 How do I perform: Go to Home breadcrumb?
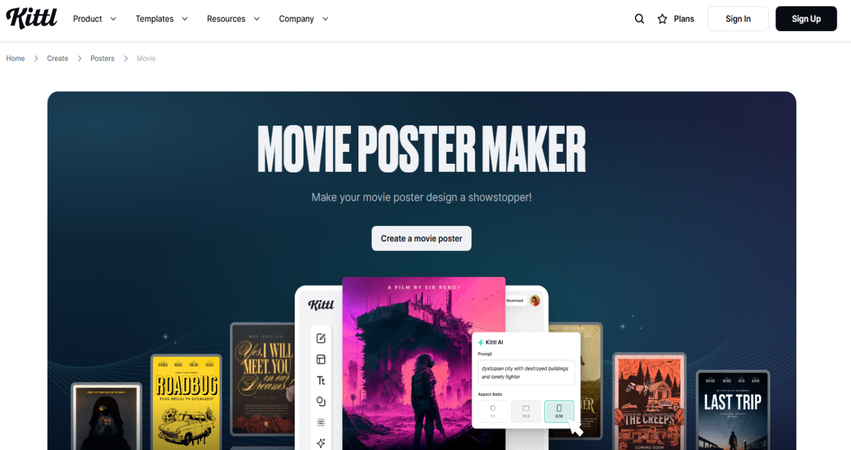15,59
